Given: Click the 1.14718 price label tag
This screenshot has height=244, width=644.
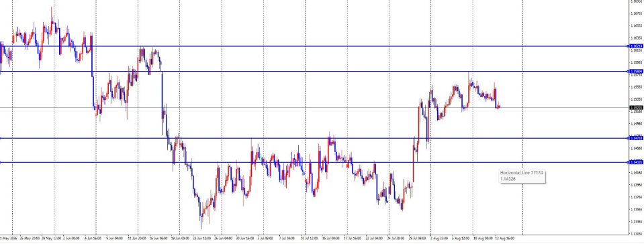Looking at the screenshot, I should pyautogui.click(x=636, y=138).
